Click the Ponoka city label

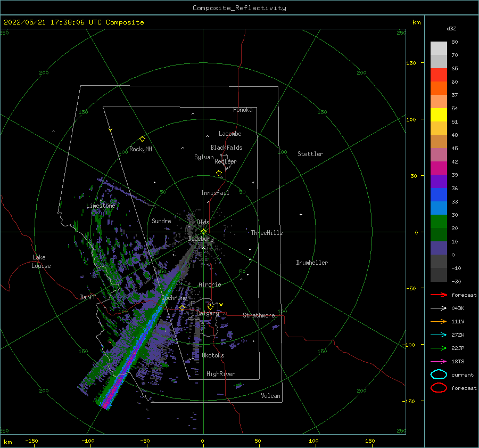coord(243,110)
